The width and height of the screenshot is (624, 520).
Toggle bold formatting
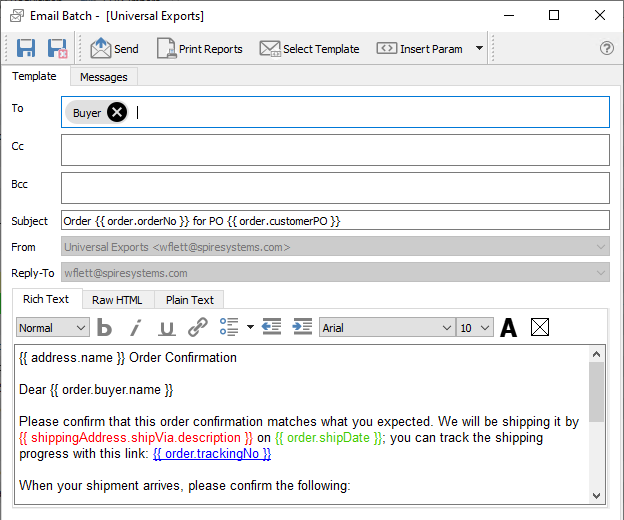[x=104, y=328]
